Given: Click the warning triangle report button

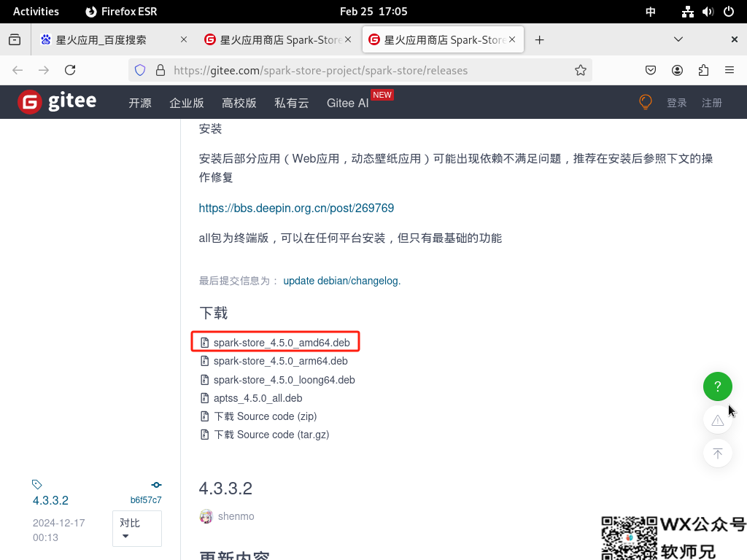Looking at the screenshot, I should pos(718,420).
